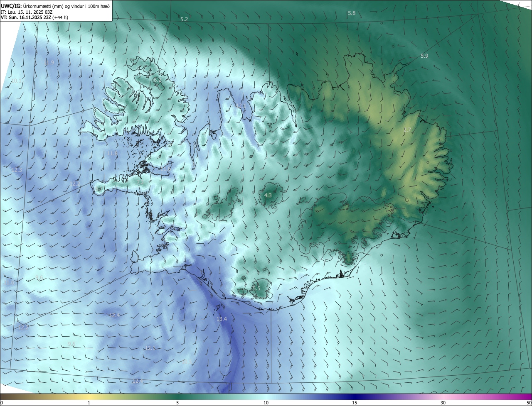Click the 5 tick on the color scale
Screen dimensions: 532x406
(x=177, y=403)
